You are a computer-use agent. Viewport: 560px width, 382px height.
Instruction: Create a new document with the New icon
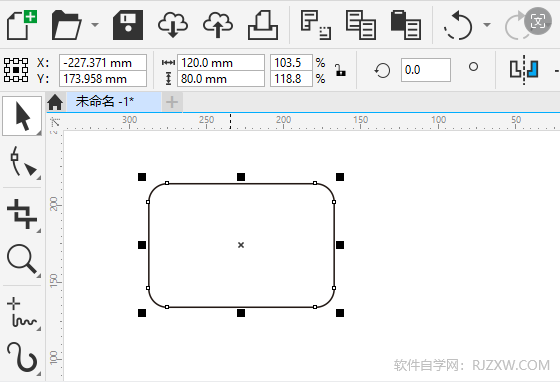point(21,25)
